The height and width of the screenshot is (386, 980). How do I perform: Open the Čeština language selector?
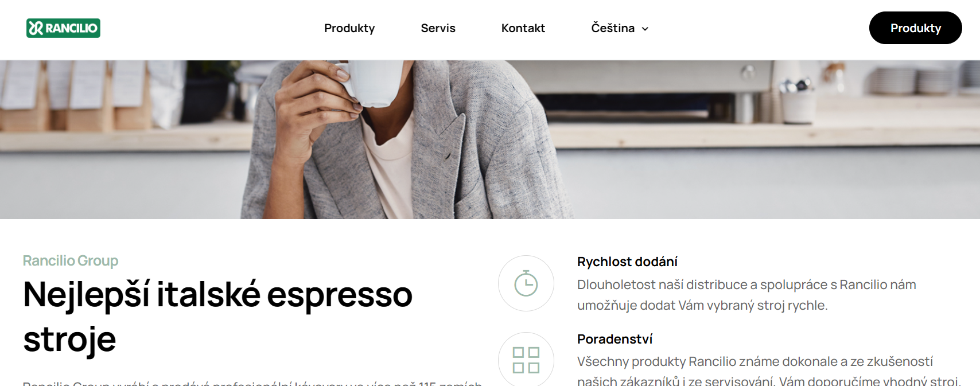tap(620, 28)
